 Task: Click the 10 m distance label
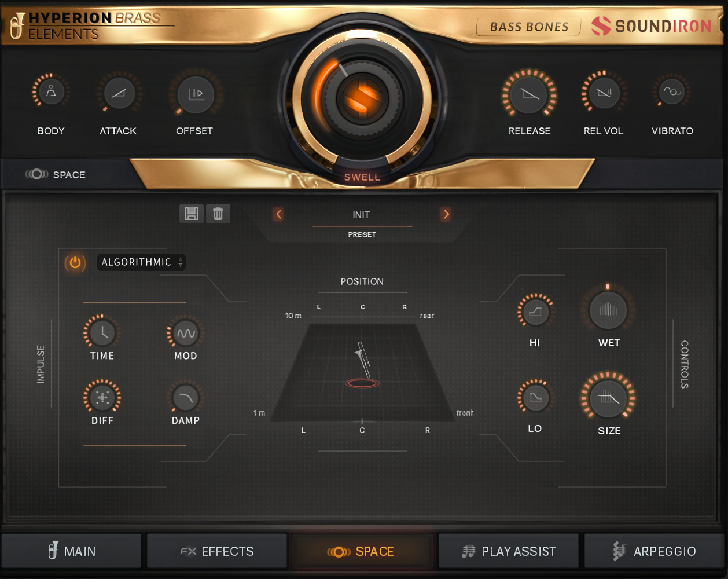pos(293,316)
